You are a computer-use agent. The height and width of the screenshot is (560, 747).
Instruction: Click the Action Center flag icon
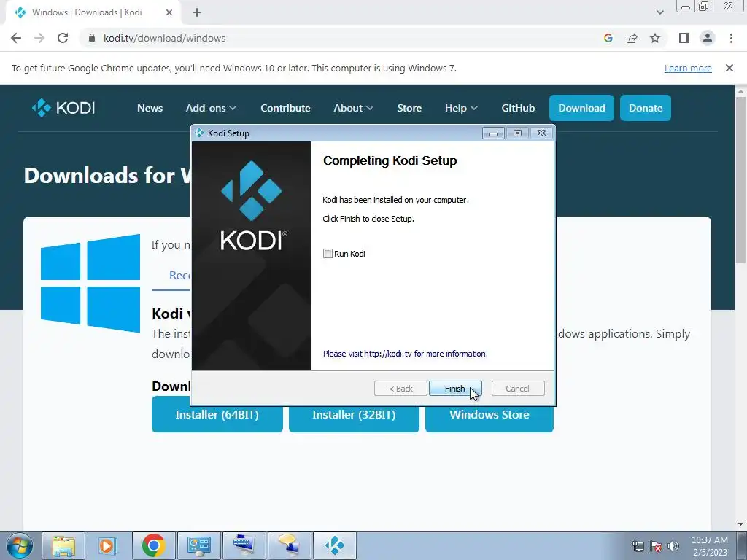(x=656, y=546)
